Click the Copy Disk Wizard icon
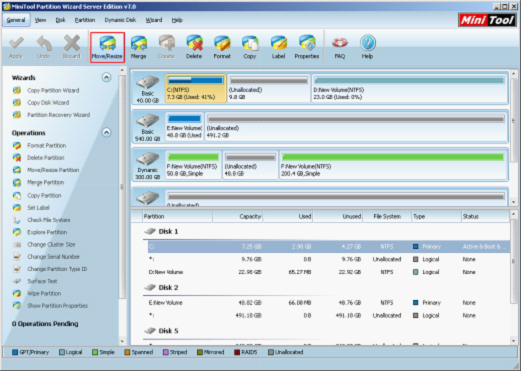Image resolution: width=521 pixels, height=371 pixels. [17, 103]
